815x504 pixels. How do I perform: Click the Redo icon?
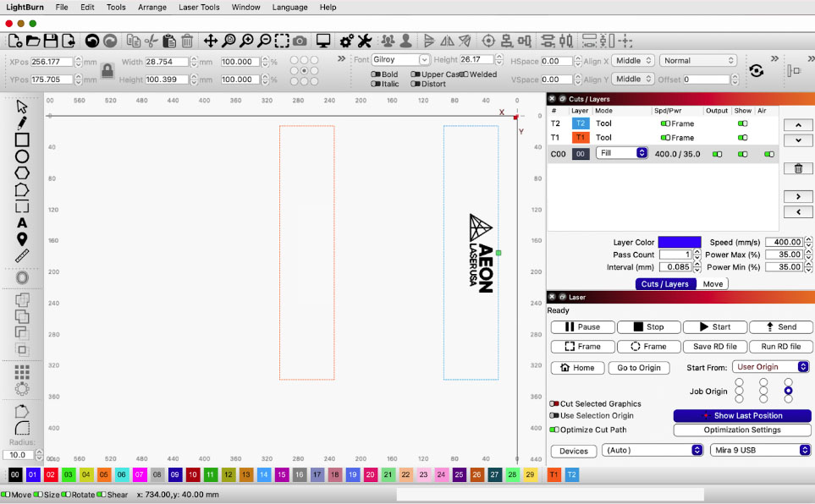[x=110, y=41]
